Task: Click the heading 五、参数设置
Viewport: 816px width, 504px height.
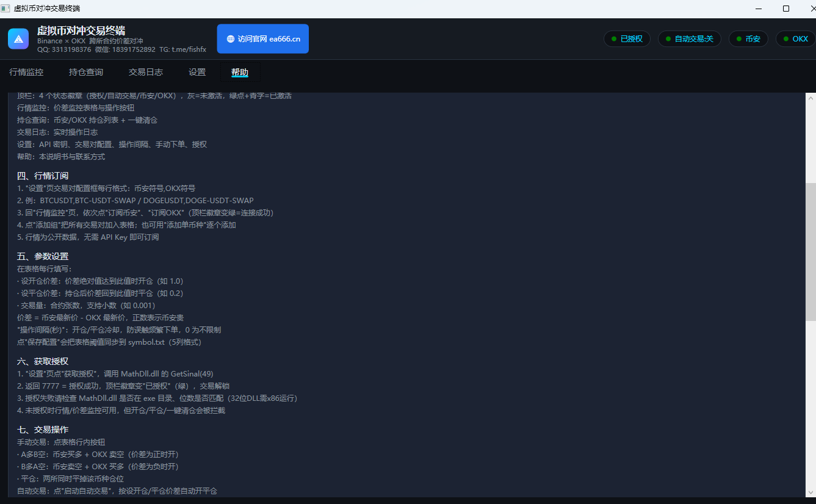Action: (x=43, y=256)
